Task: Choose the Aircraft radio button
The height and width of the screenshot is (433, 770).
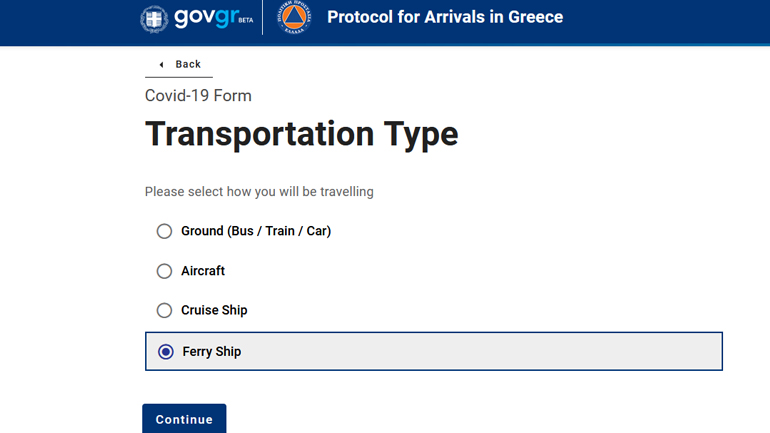Action: click(164, 271)
